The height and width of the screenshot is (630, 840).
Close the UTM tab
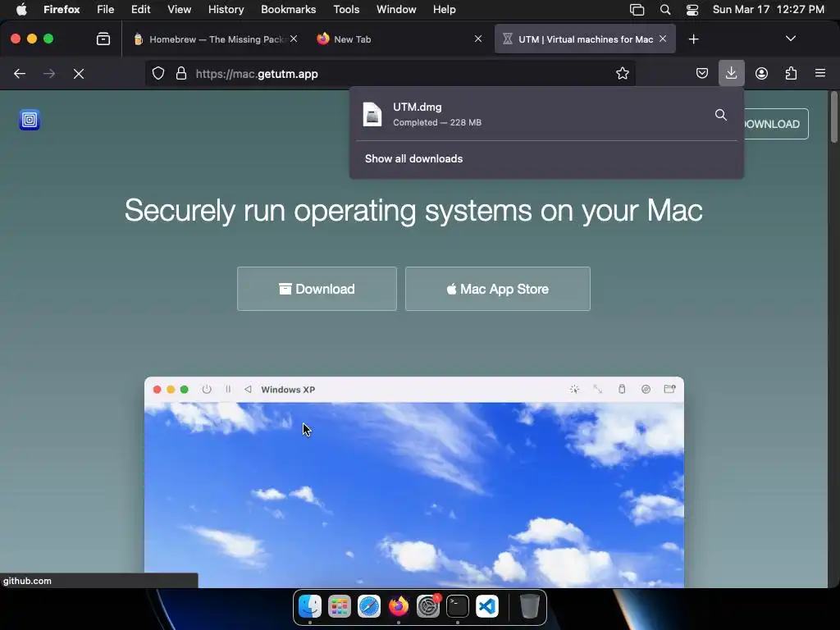coord(663,39)
